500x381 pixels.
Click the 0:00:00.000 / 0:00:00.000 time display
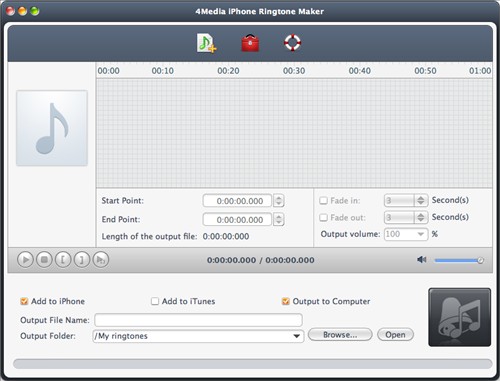(x=261, y=260)
